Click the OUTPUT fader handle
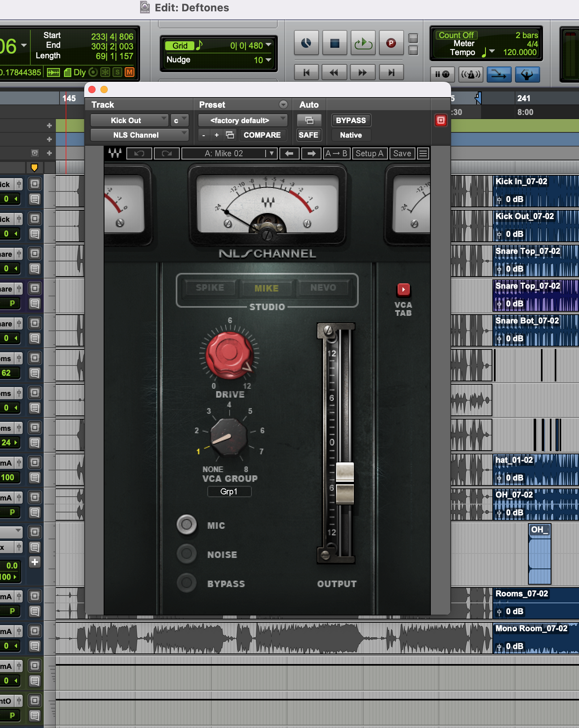This screenshot has height=728, width=579. pos(345,483)
